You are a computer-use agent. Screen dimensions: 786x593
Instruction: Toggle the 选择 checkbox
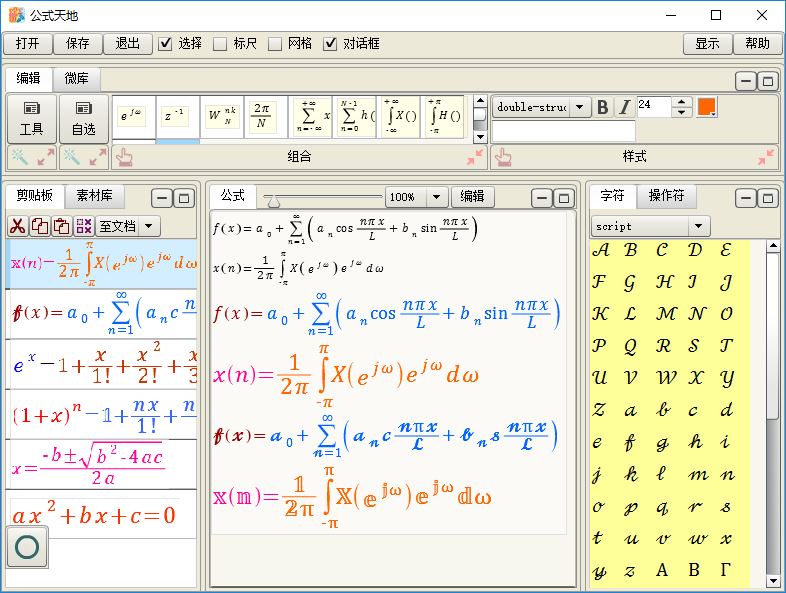tap(165, 44)
